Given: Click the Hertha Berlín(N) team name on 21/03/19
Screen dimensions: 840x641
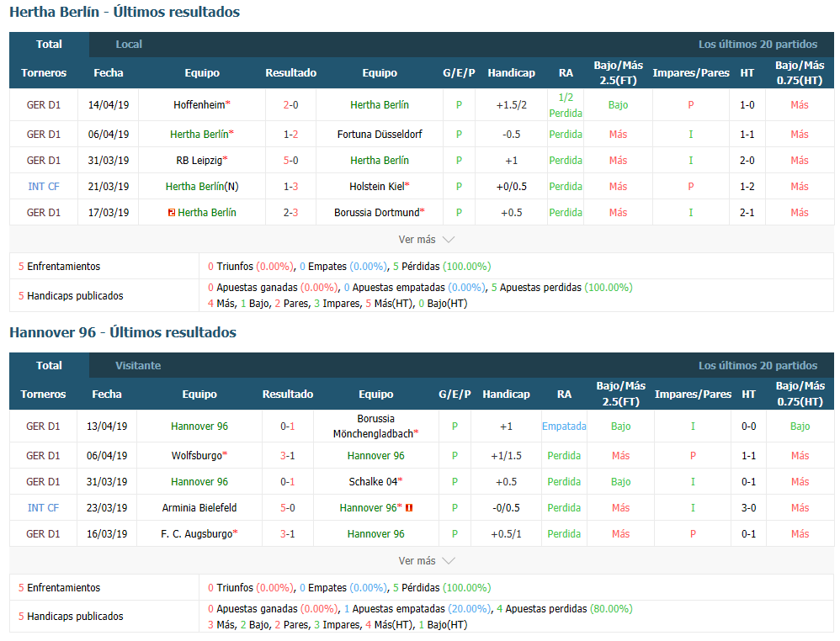Looking at the screenshot, I should 202,187.
